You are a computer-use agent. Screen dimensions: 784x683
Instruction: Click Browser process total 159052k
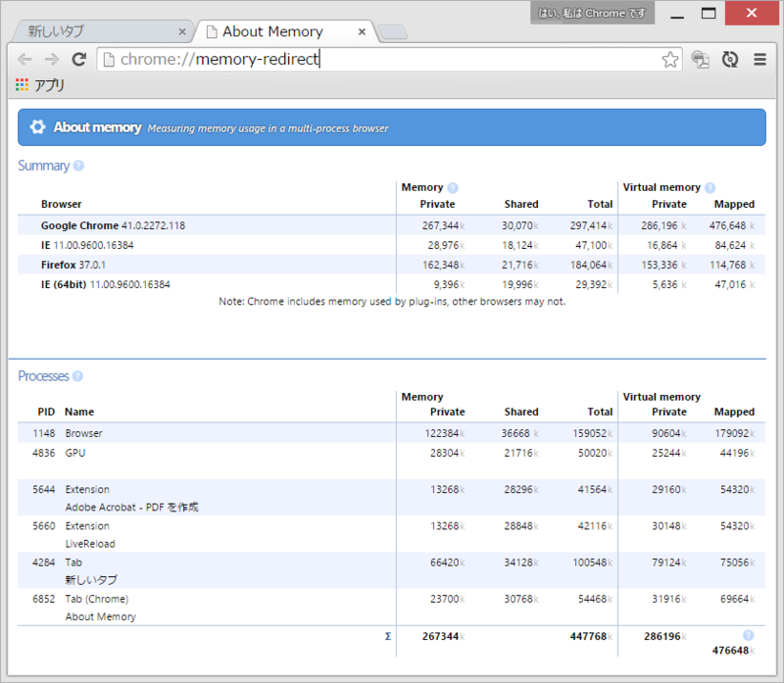point(593,433)
